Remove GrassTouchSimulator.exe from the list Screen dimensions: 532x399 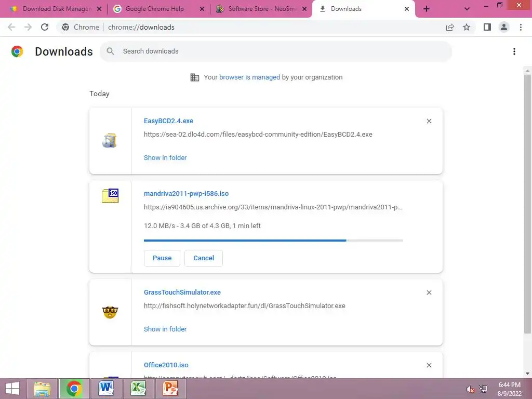[x=429, y=292]
